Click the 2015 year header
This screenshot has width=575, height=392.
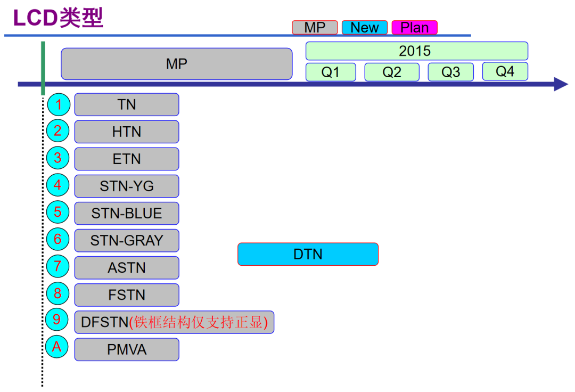point(417,51)
